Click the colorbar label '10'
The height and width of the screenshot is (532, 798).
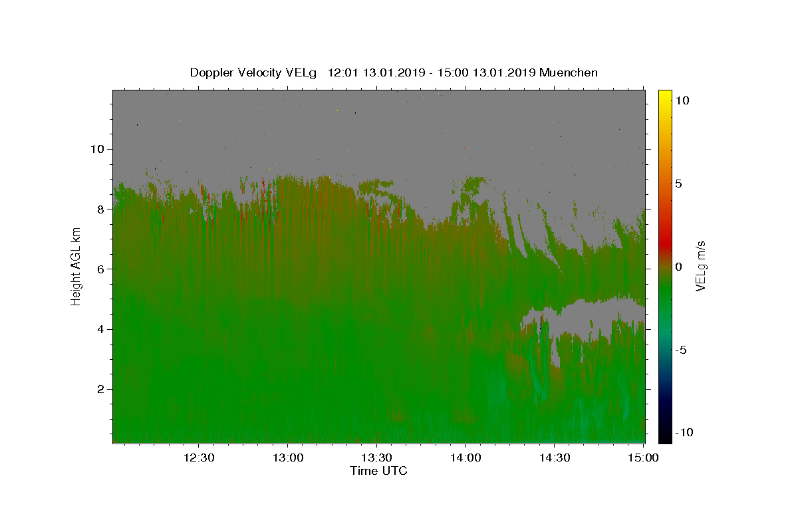pos(682,100)
